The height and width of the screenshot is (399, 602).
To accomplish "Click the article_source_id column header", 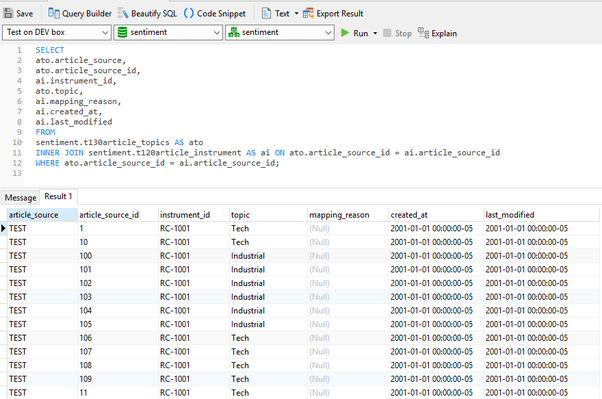I will (x=118, y=215).
